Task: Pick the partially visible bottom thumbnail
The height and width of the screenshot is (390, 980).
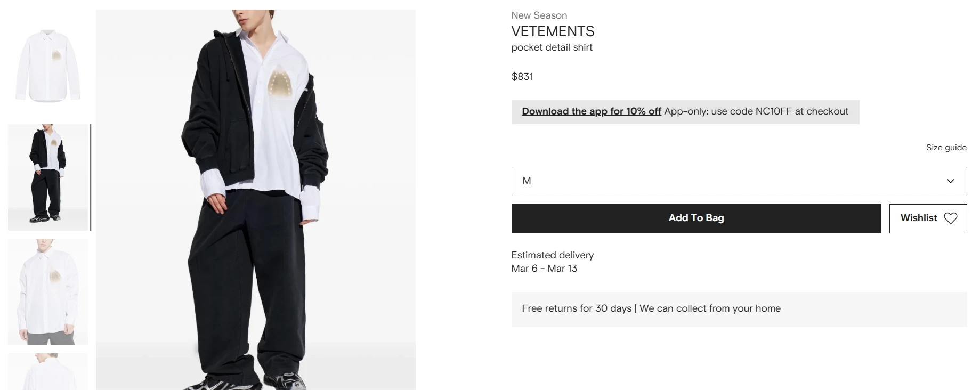Action: [48, 371]
